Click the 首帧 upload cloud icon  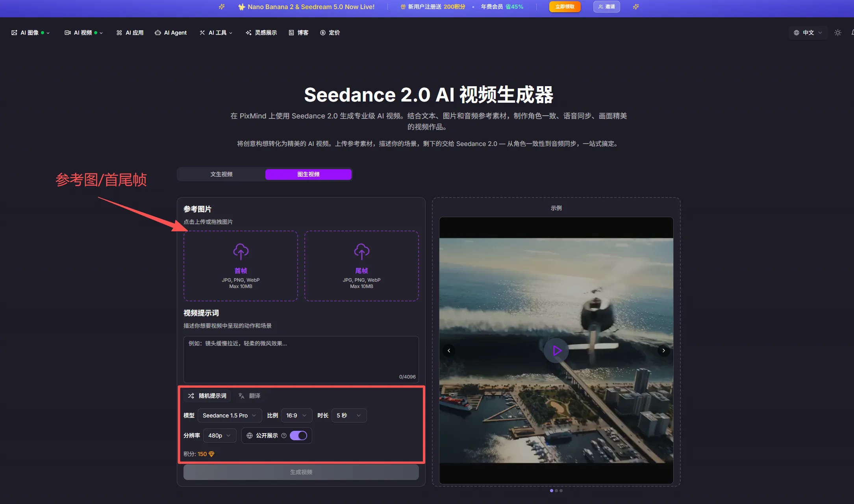coord(241,251)
